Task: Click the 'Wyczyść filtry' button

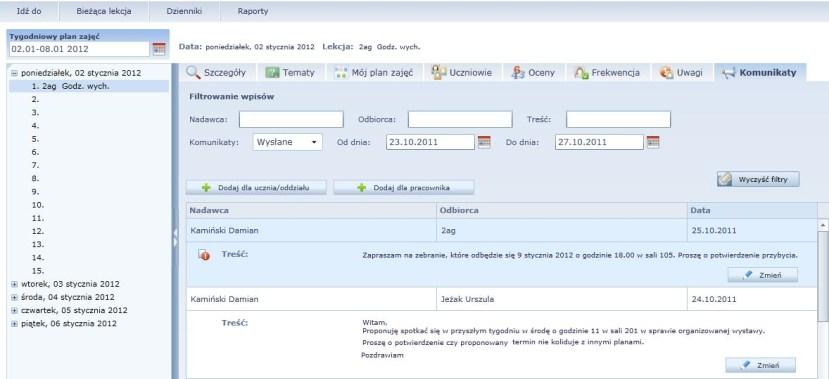Action: tap(758, 179)
